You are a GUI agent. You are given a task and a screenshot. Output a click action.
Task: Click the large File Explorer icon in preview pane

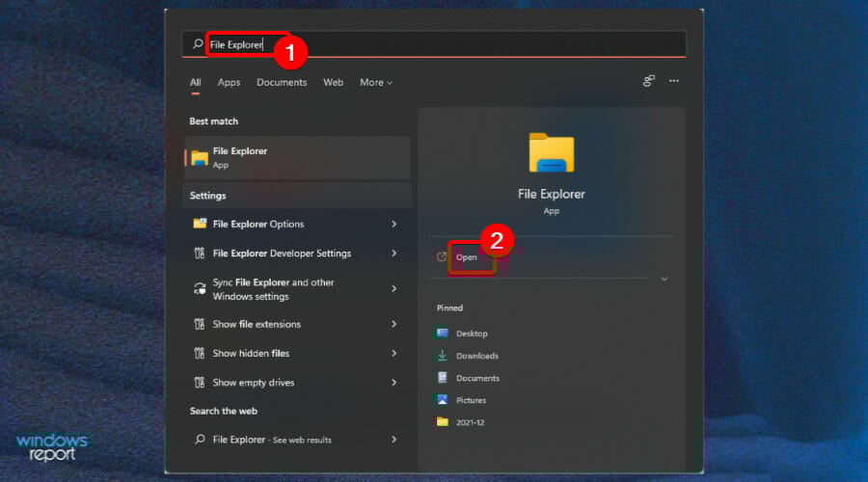[552, 152]
